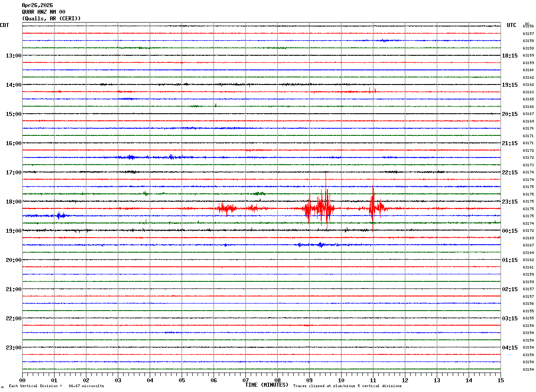Select DC offset value 63161
536x392 pixels.
click(x=528, y=267)
